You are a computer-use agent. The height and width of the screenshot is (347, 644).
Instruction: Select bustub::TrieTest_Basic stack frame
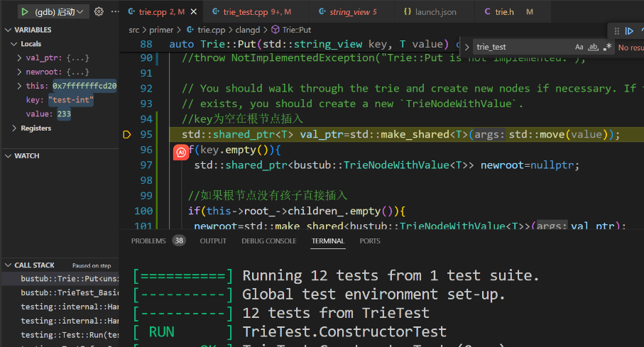[60, 293]
